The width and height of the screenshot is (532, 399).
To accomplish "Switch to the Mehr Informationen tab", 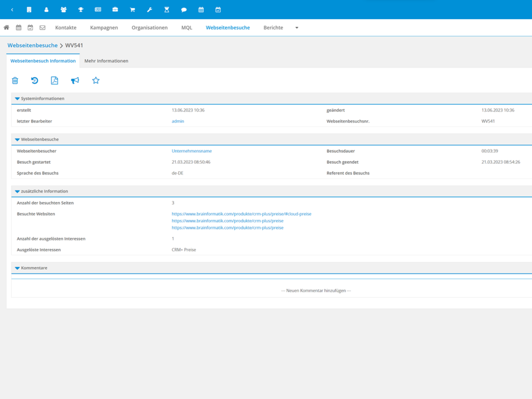I will pos(106,61).
